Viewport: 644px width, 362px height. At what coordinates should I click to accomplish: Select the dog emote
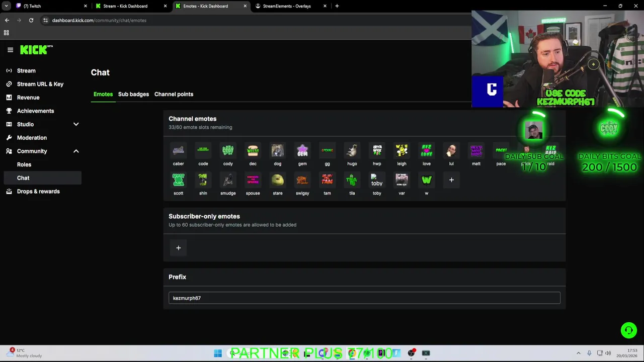(278, 150)
